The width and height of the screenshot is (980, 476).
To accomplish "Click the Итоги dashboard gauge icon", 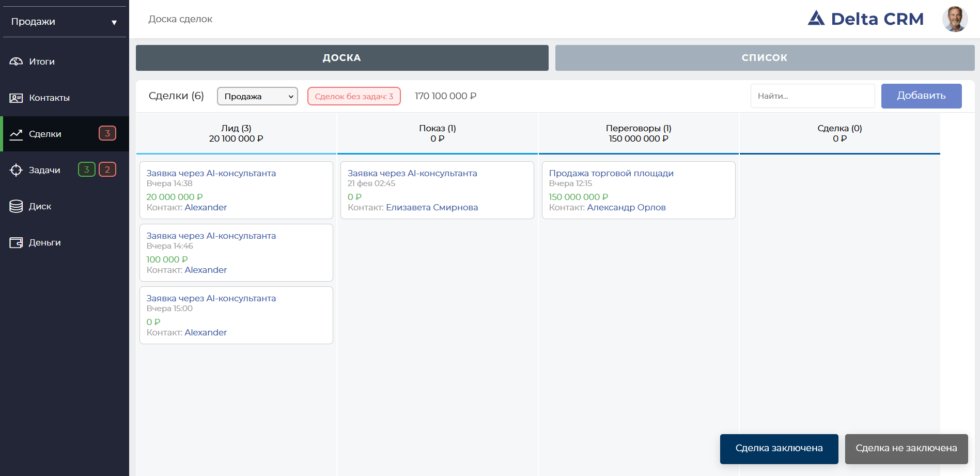I will (x=16, y=62).
